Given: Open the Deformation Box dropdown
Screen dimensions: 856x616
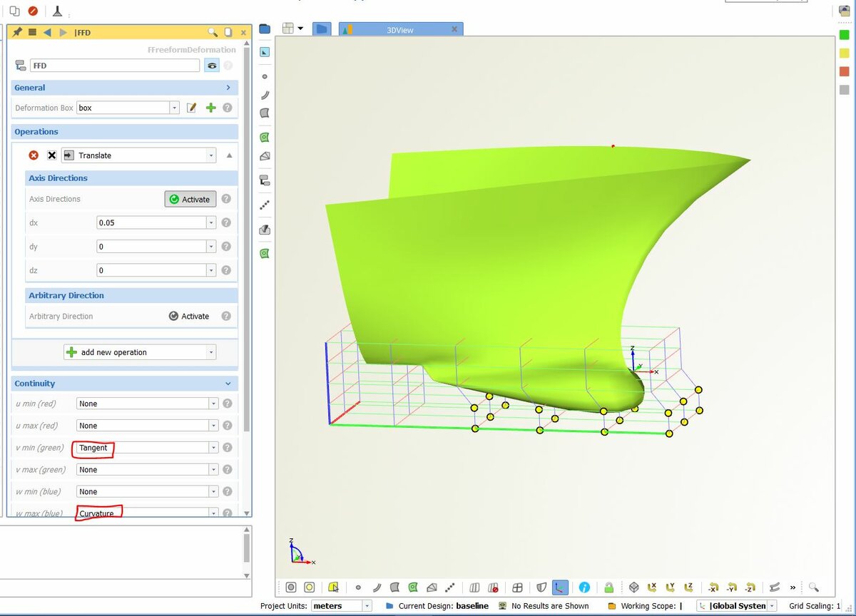Looking at the screenshot, I should pos(174,108).
